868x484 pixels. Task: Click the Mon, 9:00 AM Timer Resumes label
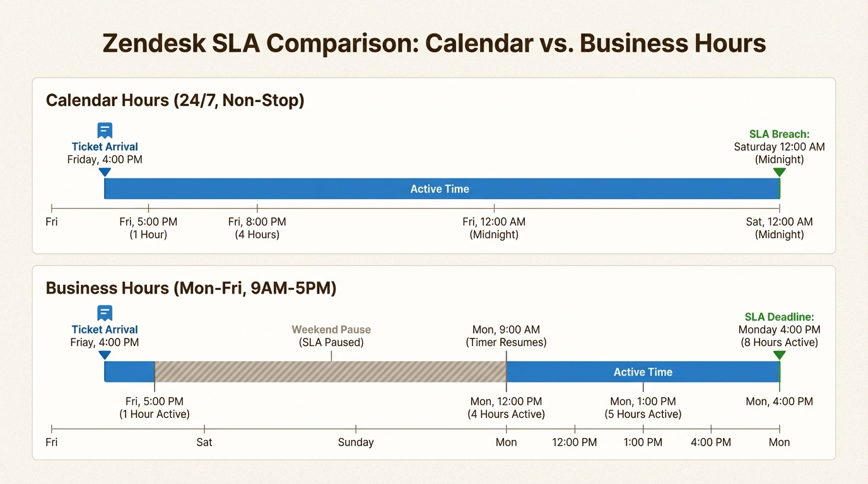506,336
